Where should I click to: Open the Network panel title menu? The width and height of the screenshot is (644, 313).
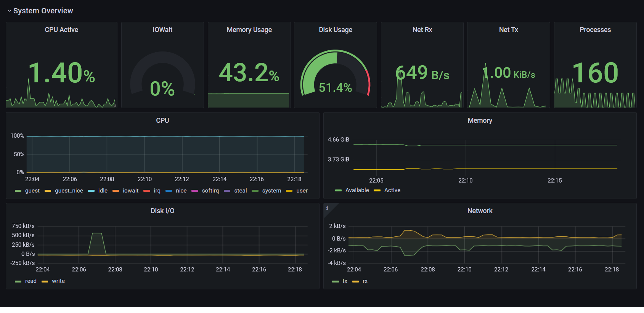point(480,211)
